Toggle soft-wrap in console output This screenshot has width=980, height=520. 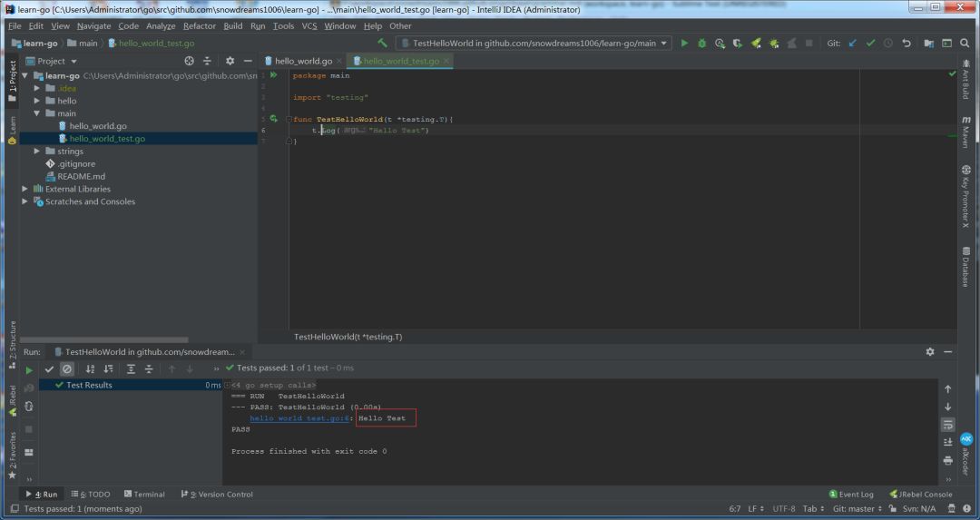[x=947, y=425]
